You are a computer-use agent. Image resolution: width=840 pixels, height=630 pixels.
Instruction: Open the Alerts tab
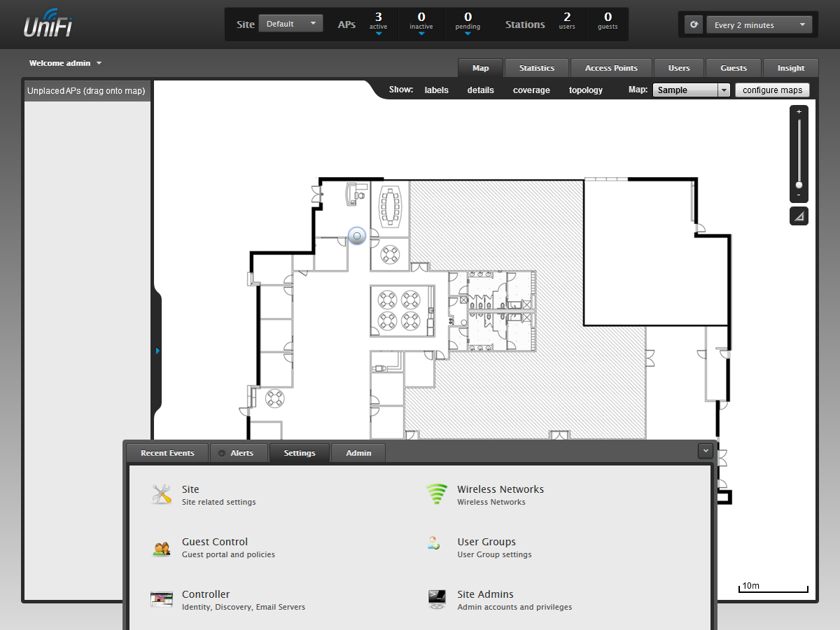point(239,453)
